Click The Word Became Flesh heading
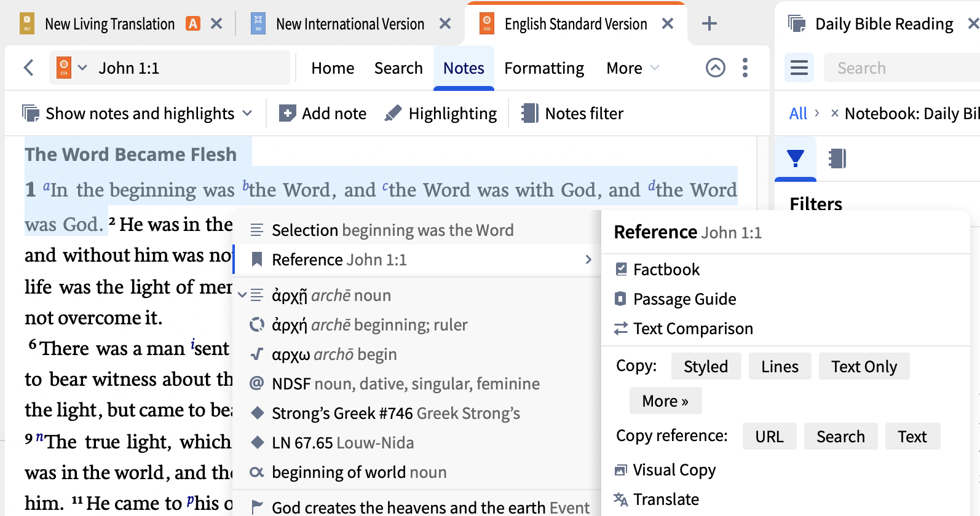The height and width of the screenshot is (516, 980). coord(130,154)
